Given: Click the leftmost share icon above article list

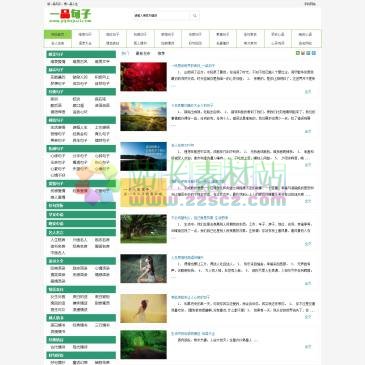Looking at the screenshot, I should 298,53.
